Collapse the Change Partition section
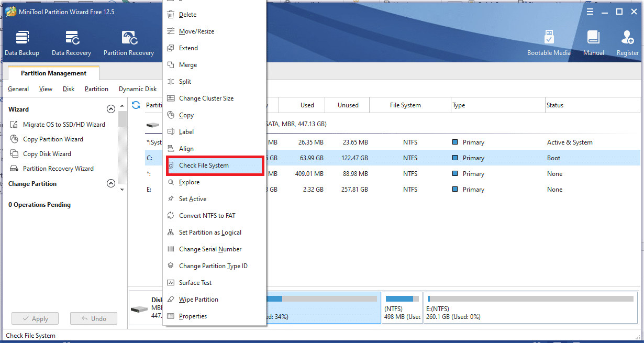644x343 pixels. coord(110,184)
